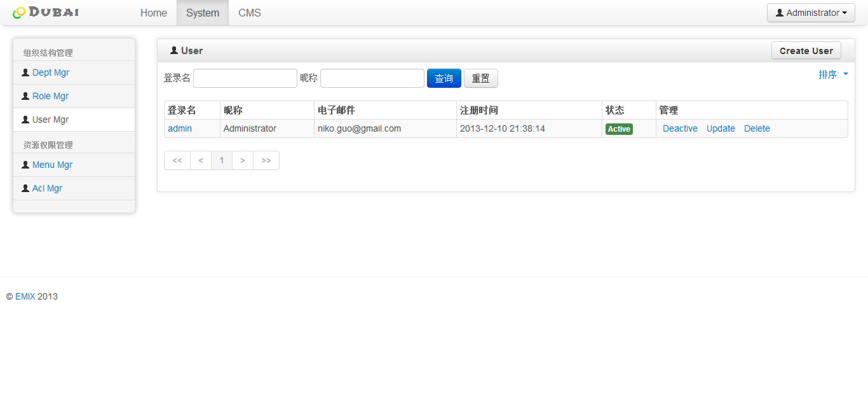This screenshot has height=416, width=868.
Task: Click the Role Mgr person icon
Action: click(x=25, y=96)
